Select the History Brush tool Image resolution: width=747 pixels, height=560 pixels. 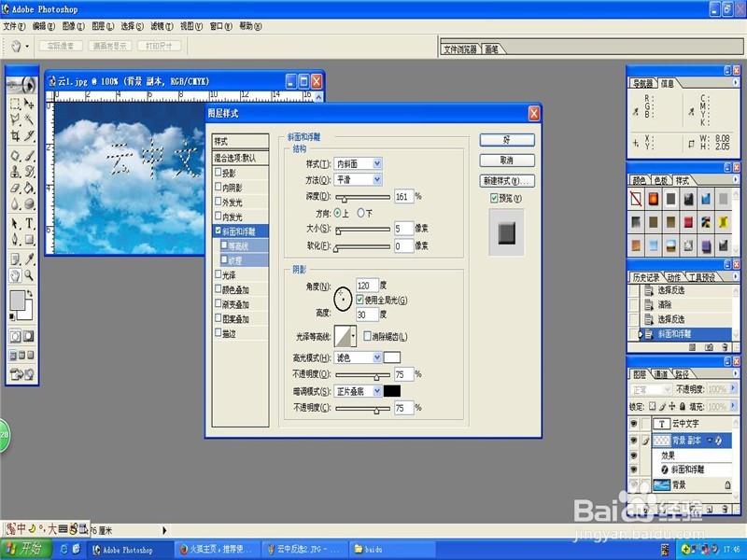tap(29, 172)
